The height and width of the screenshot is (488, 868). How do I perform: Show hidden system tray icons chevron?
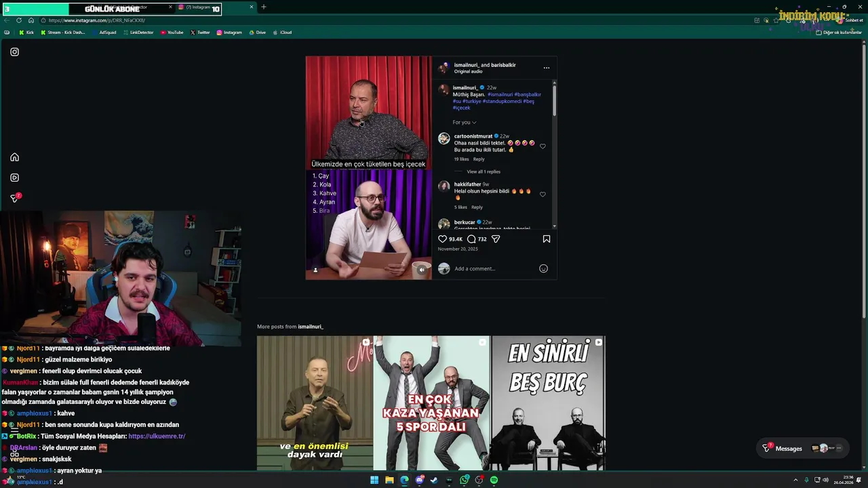[795, 480]
